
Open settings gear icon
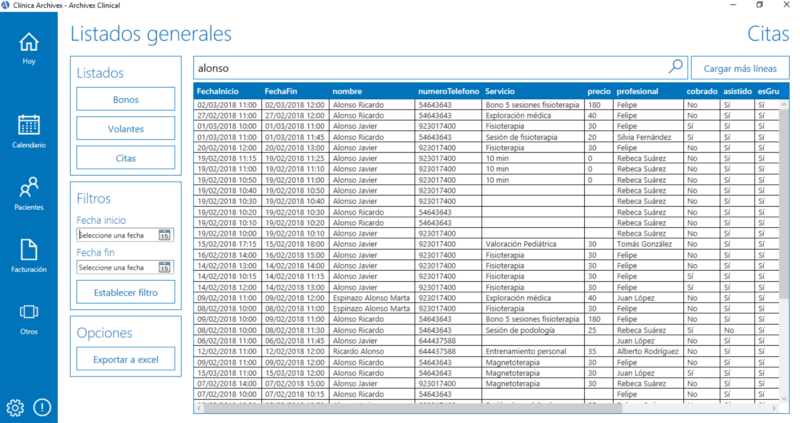tap(15, 408)
